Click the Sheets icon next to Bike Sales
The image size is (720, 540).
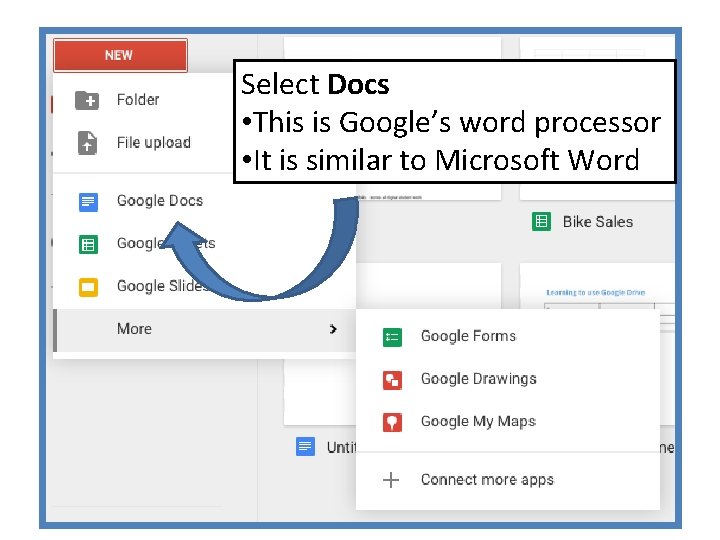(x=541, y=222)
